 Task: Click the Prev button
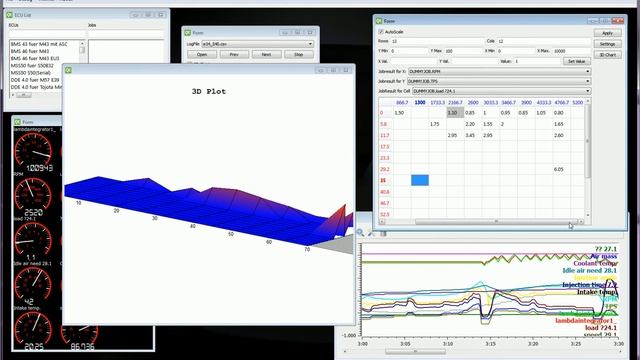[234, 54]
